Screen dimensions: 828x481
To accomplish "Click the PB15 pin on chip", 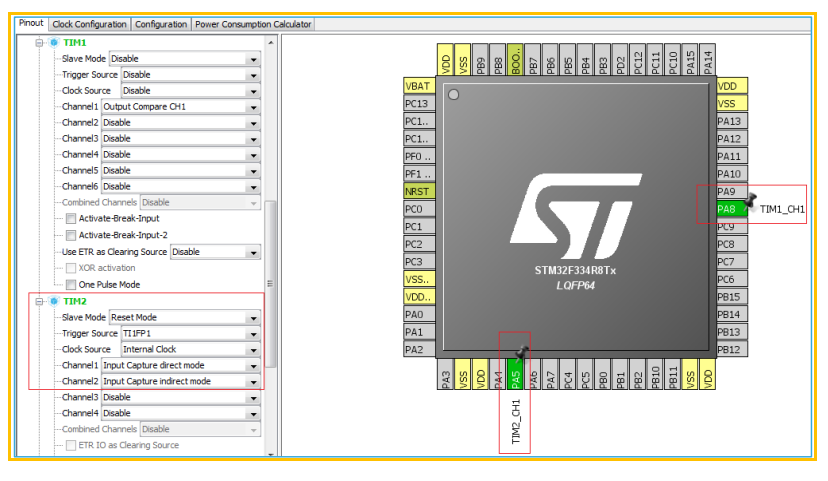I will [732, 297].
